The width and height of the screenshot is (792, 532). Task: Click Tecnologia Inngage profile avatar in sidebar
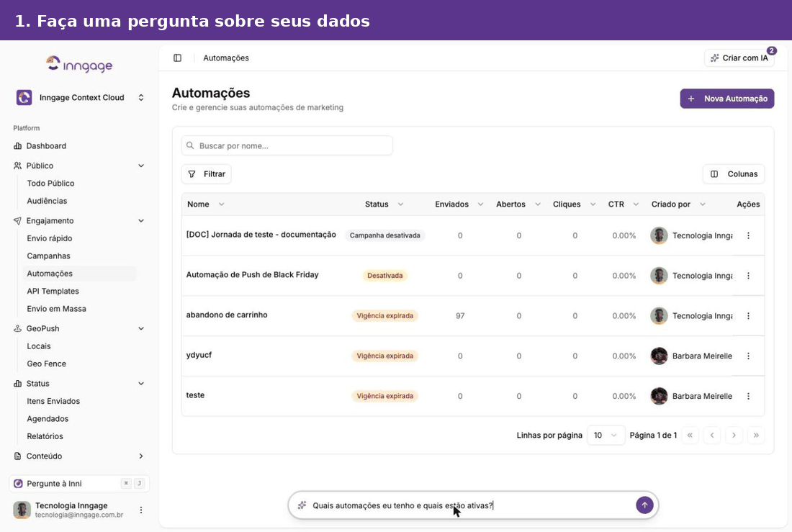[x=22, y=510]
